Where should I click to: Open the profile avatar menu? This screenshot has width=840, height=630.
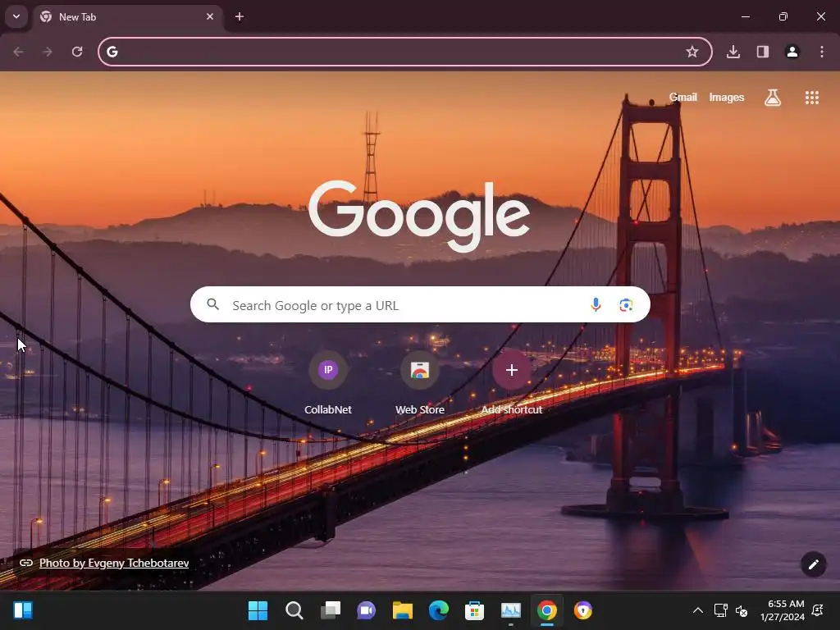point(792,52)
